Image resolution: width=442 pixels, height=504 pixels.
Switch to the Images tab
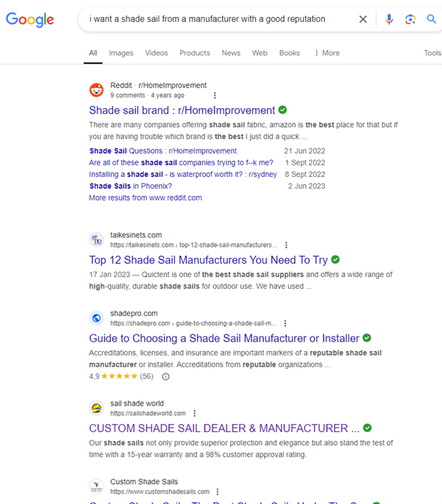[121, 53]
